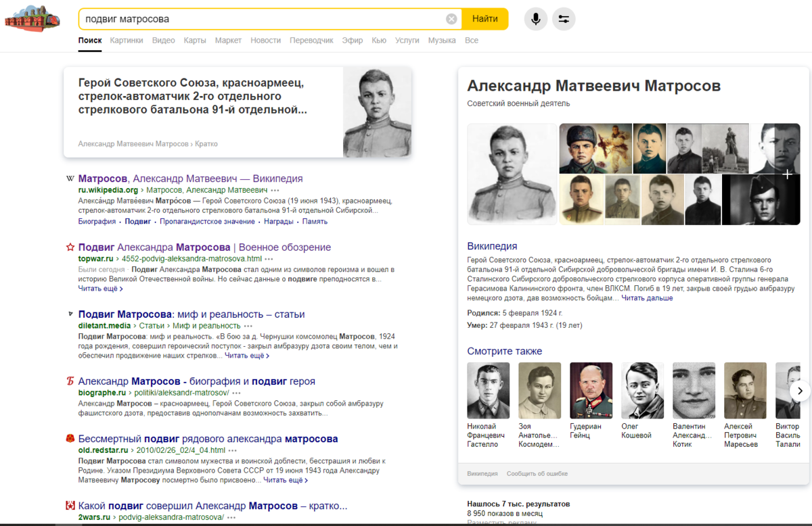The image size is (812, 526).
Task: Open the three-dot menu of the 2wars.ru result
Action: [231, 517]
